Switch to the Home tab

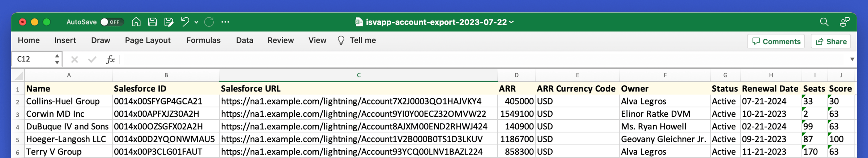[29, 40]
